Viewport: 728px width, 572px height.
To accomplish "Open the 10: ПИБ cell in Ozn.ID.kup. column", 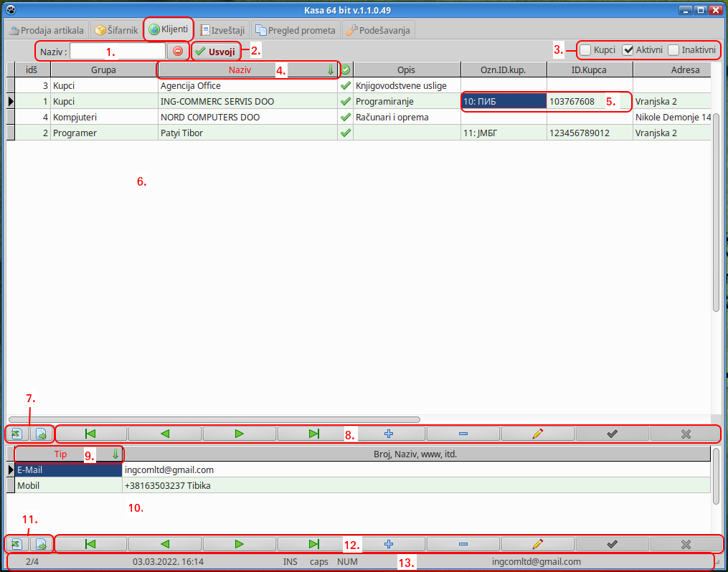I will coord(504,102).
